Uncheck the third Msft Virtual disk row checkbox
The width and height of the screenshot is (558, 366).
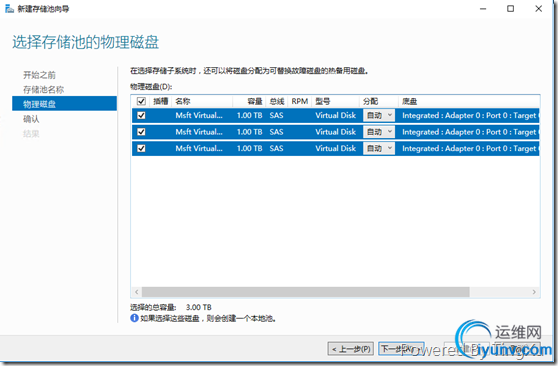(x=141, y=148)
